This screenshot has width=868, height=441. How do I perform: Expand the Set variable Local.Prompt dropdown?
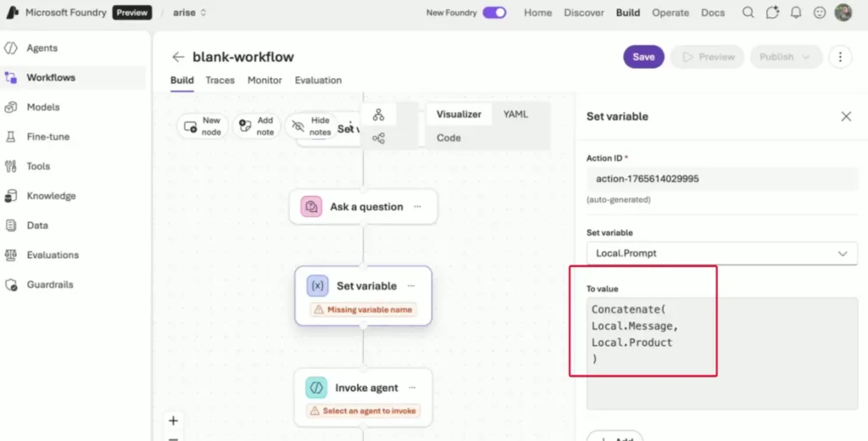coord(842,253)
